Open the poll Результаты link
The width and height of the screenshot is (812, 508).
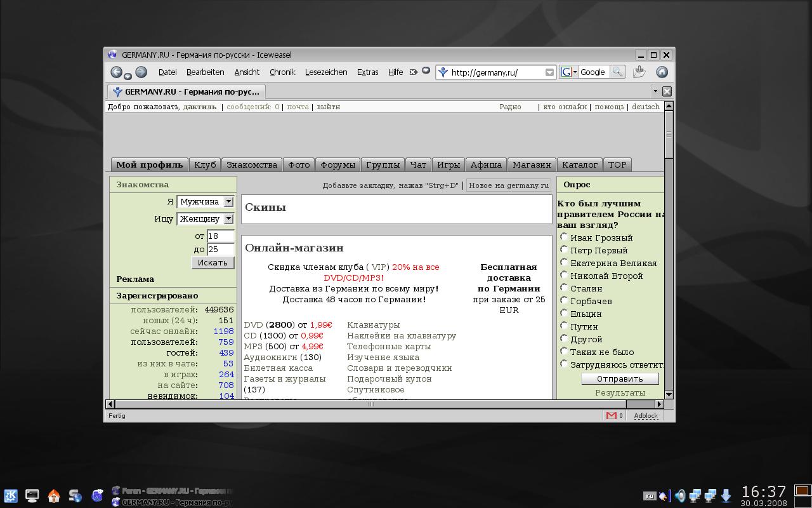(620, 393)
